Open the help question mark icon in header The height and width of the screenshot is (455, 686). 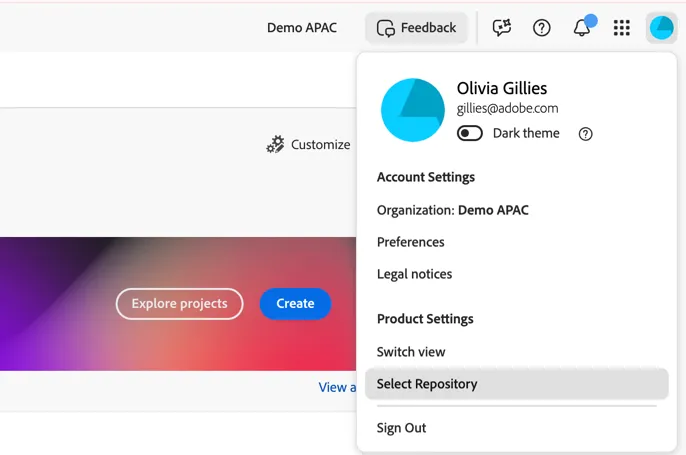point(542,28)
